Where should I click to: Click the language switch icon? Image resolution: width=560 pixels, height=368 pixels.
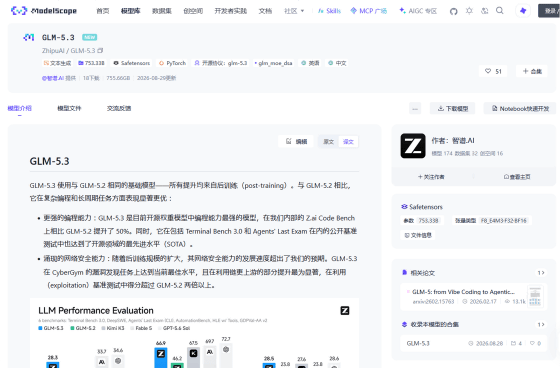click(485, 11)
